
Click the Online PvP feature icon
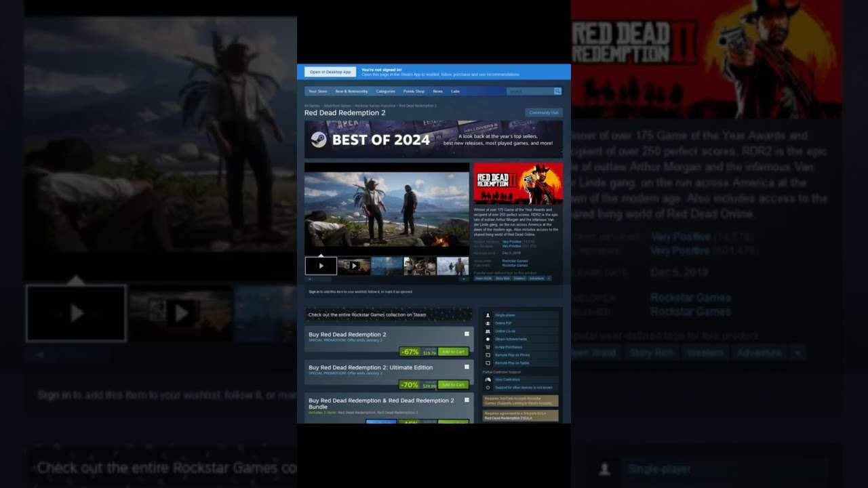tap(488, 323)
